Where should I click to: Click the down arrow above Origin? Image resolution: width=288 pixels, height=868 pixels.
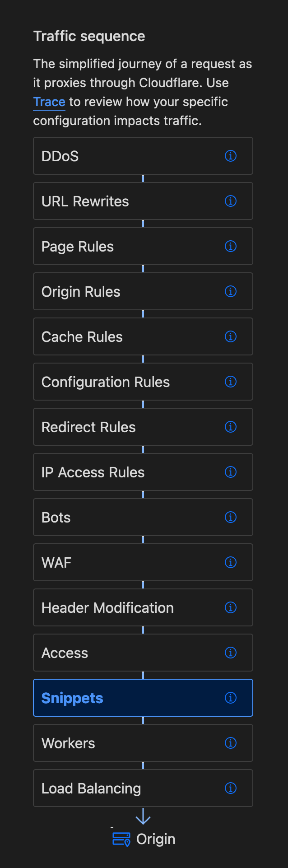[x=143, y=817]
